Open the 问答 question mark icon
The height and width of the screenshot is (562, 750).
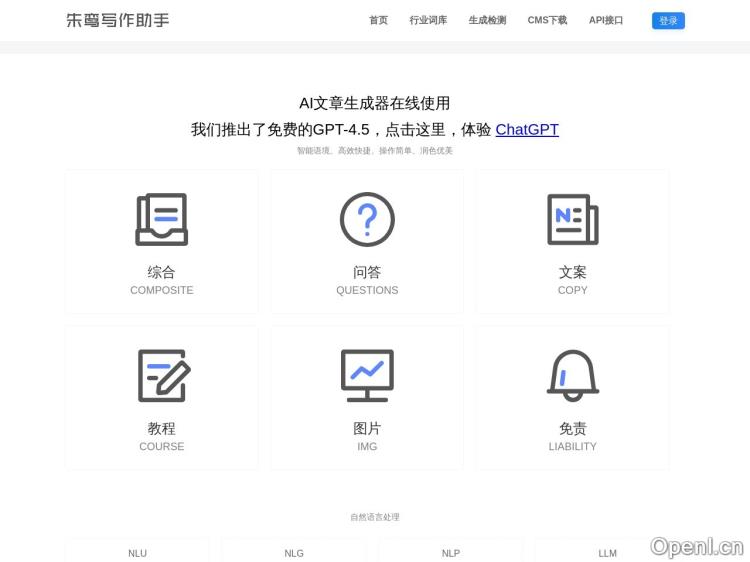tap(367, 219)
